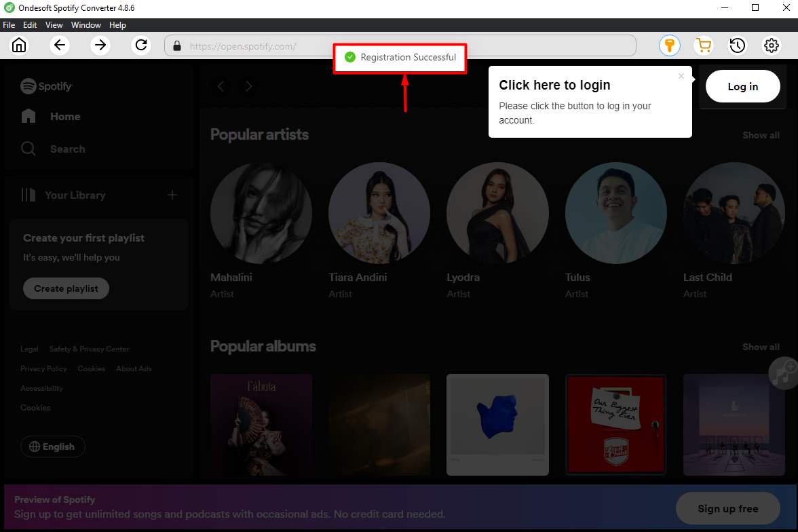Go forward using the forward arrow button
The height and width of the screenshot is (532, 798).
pos(100,45)
